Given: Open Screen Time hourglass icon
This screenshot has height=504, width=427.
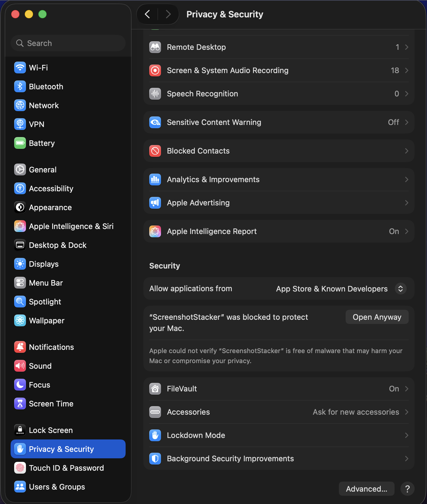Looking at the screenshot, I should (20, 404).
